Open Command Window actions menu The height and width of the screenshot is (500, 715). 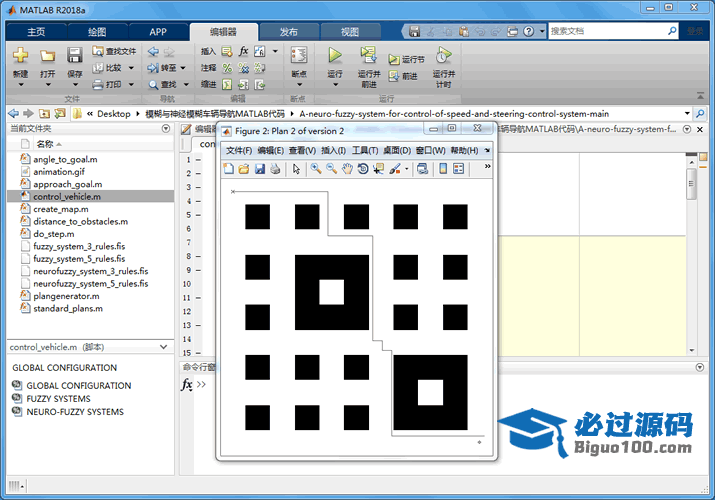[699, 367]
